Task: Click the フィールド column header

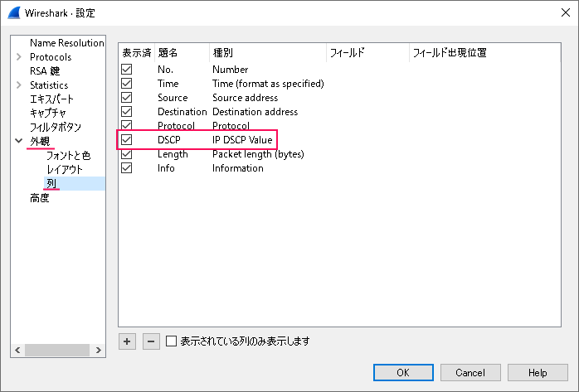Action: (368, 53)
